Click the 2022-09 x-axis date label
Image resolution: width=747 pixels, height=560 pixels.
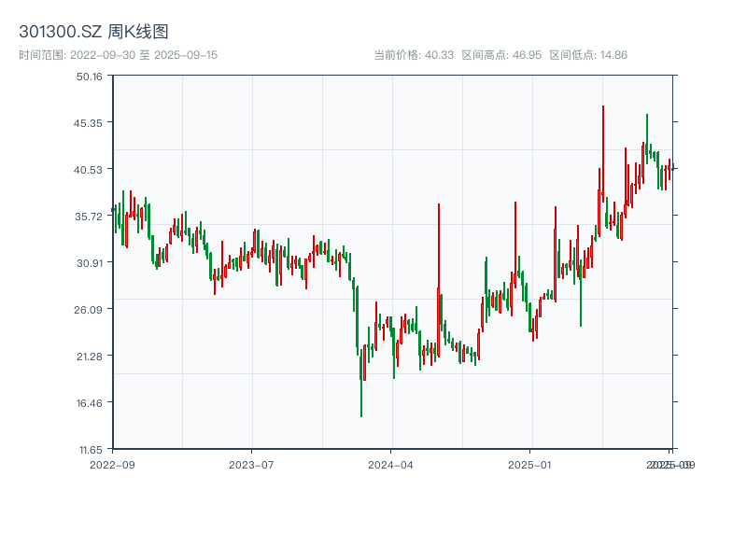coord(112,464)
